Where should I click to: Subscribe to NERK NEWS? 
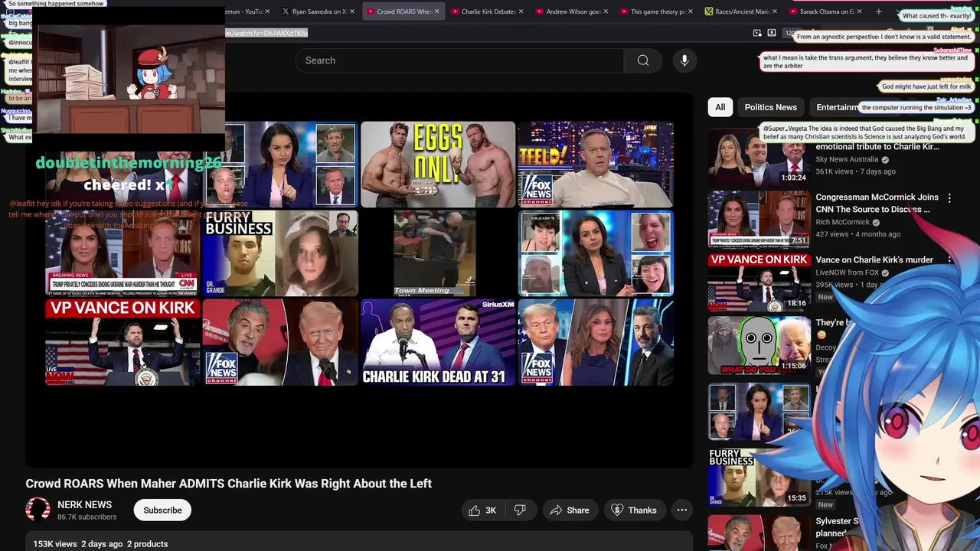tap(162, 510)
